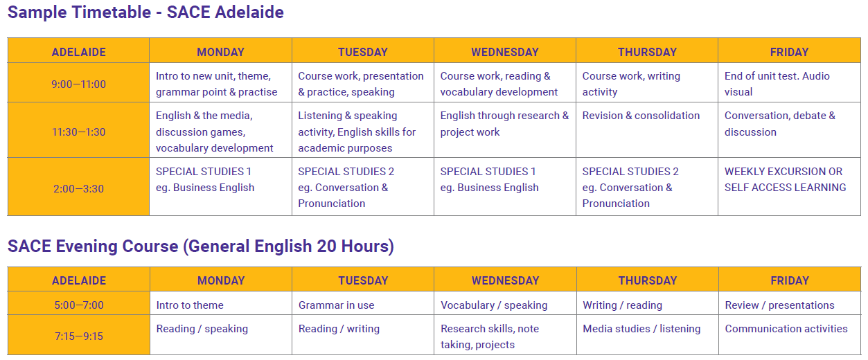Select the 'Grammar in use' cell

pyautogui.click(x=336, y=305)
